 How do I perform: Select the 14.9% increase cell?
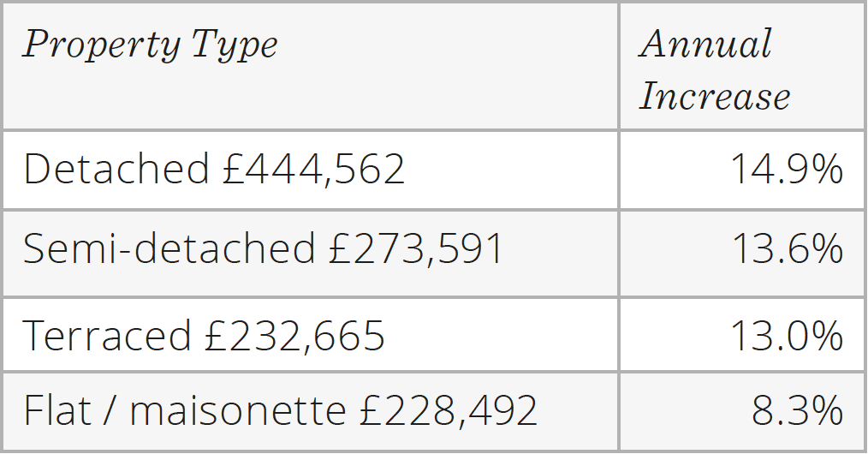point(742,170)
